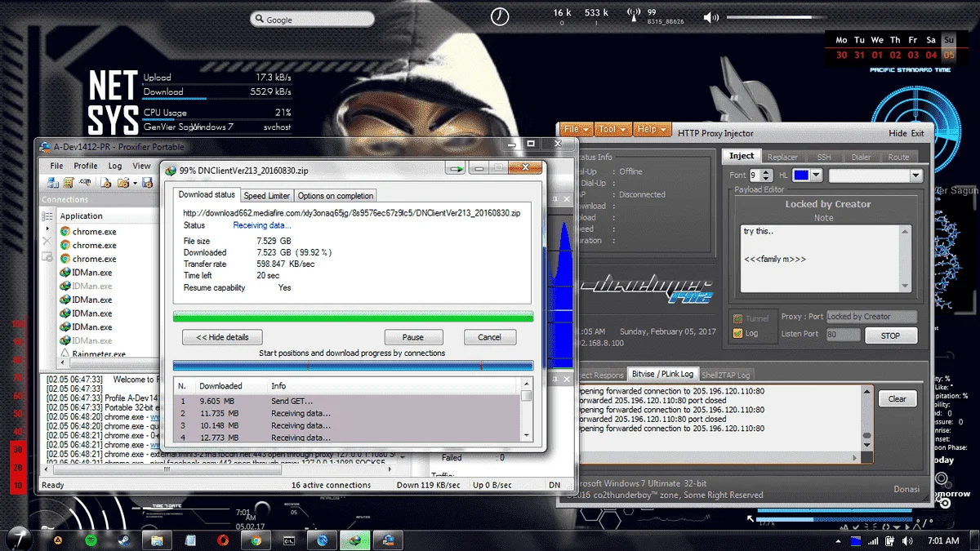Toggle the Log checkbox in HTTP Proxy Injector
Screen dimensions: 980x551
(x=738, y=333)
